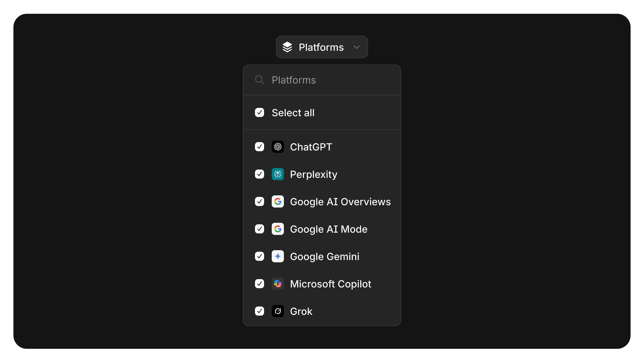644x362 pixels.
Task: Click the Perplexity label text
Action: coord(313,175)
